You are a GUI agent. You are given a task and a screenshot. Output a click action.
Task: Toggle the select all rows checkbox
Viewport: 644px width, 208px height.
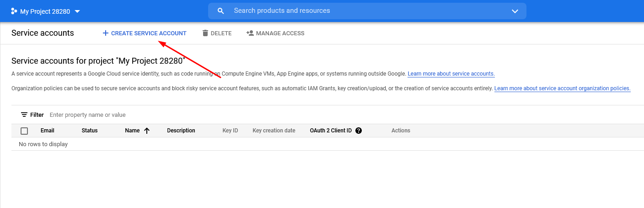24,131
